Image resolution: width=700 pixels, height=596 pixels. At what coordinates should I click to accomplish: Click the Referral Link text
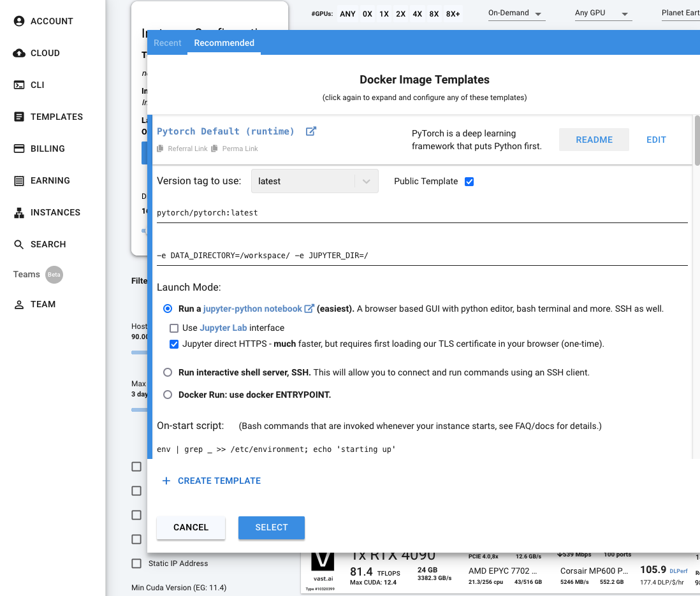187,149
